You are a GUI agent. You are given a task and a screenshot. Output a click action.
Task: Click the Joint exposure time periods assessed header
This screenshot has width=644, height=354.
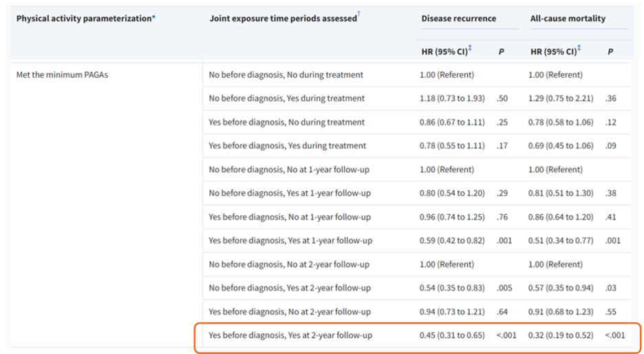click(x=283, y=19)
